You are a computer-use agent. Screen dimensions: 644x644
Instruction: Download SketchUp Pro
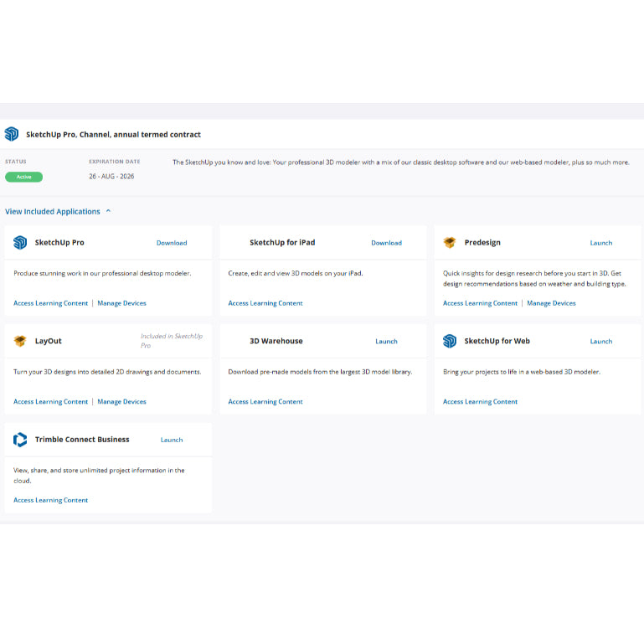click(x=172, y=243)
